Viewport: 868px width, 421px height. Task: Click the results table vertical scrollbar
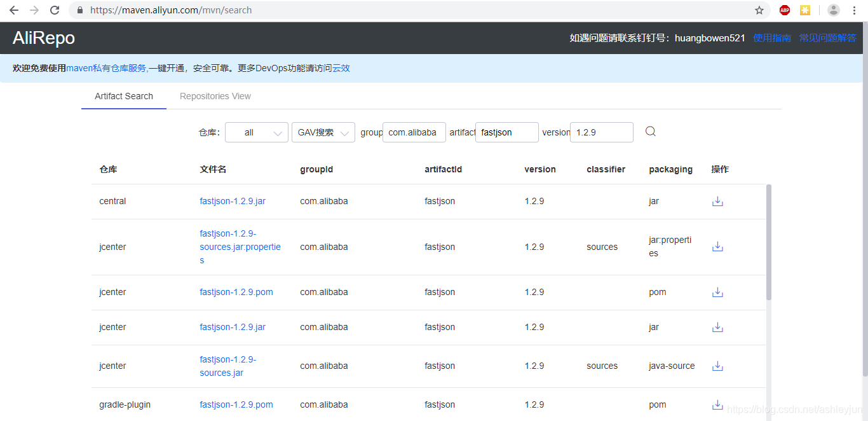769,242
